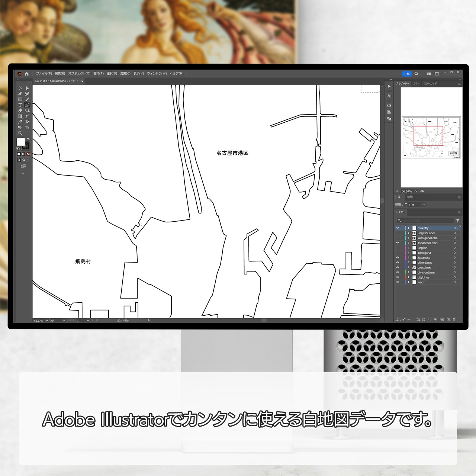Apply None (red slash) swatch
Viewport: 476px width, 476px height.
coord(28,154)
